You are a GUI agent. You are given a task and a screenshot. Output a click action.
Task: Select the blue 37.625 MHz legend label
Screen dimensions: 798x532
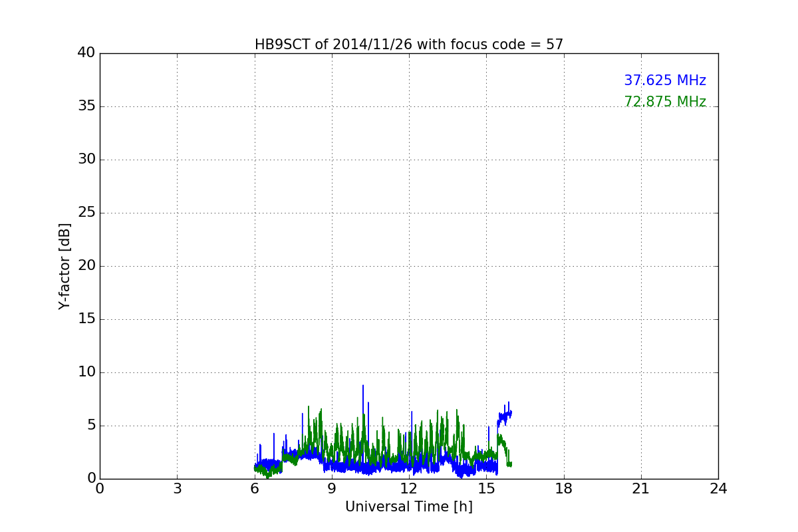point(665,80)
